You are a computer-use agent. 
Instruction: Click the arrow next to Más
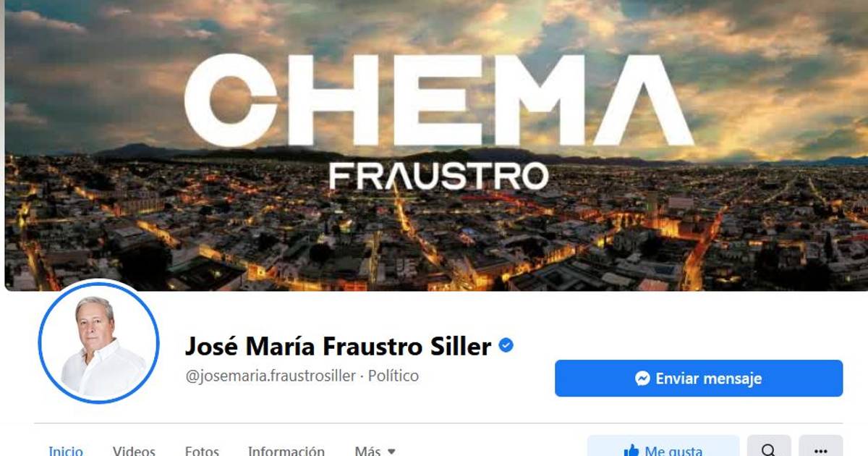coord(391,452)
